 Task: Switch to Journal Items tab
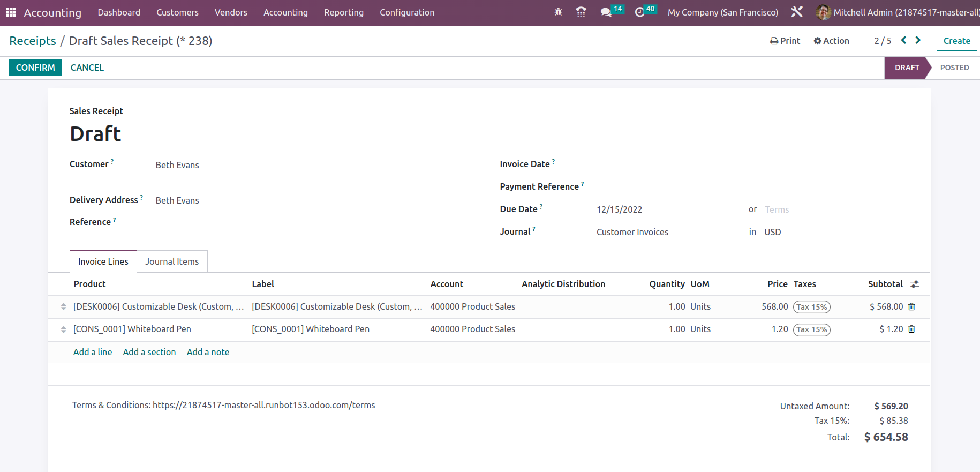tap(172, 261)
